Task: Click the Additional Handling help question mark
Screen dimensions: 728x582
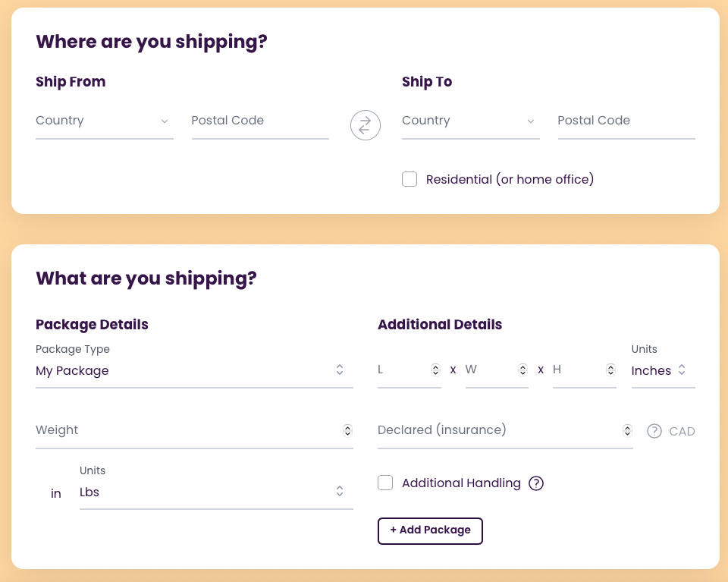Action: coord(536,483)
